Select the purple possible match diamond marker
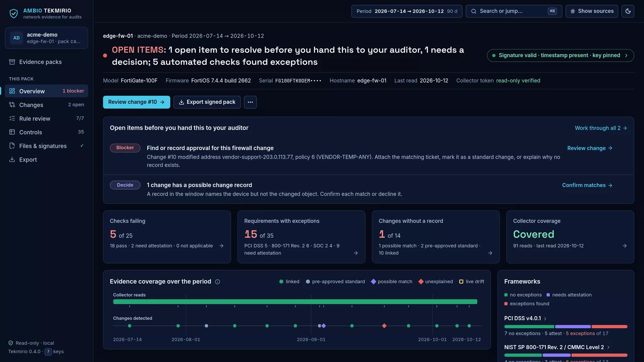 pyautogui.click(x=324, y=326)
